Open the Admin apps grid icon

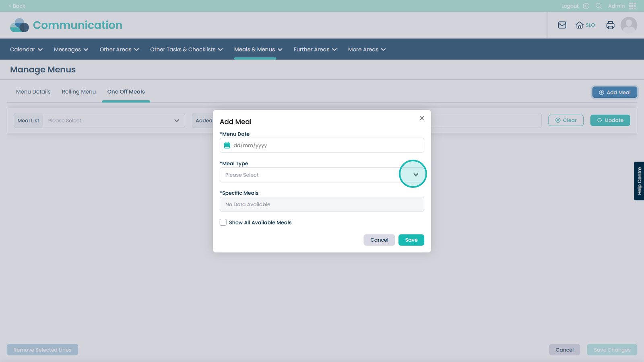coord(632,6)
